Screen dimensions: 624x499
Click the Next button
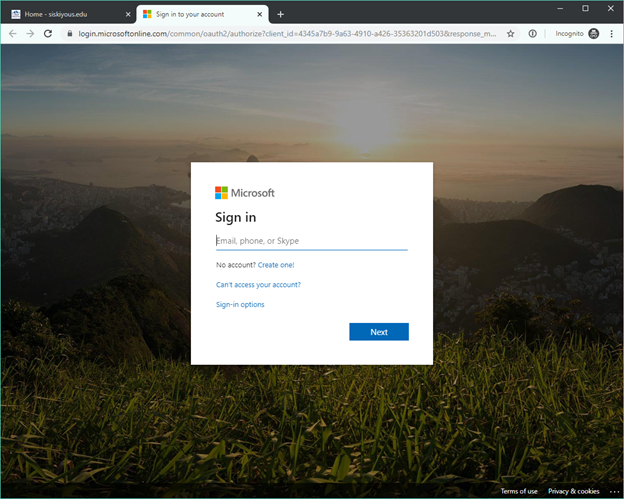(379, 332)
